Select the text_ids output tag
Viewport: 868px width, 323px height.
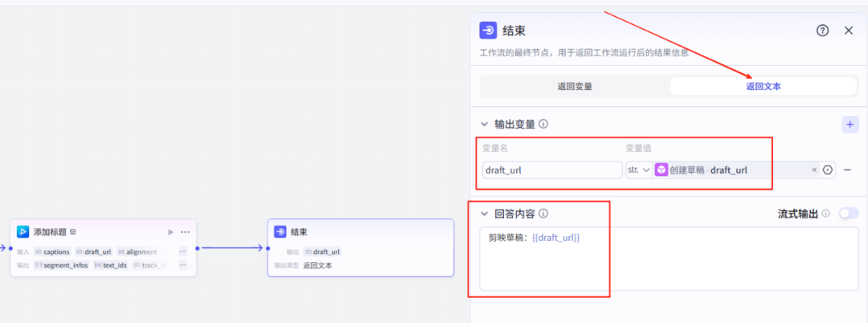(x=111, y=265)
